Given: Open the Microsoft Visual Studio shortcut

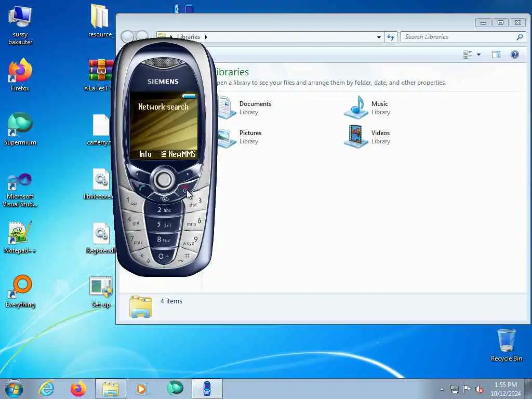Looking at the screenshot, I should point(20,190).
